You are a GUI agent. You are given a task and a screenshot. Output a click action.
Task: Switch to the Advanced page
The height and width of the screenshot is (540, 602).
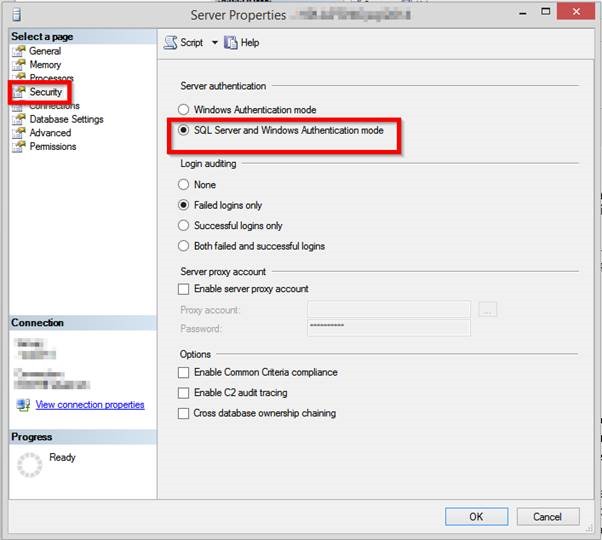pyautogui.click(x=50, y=133)
